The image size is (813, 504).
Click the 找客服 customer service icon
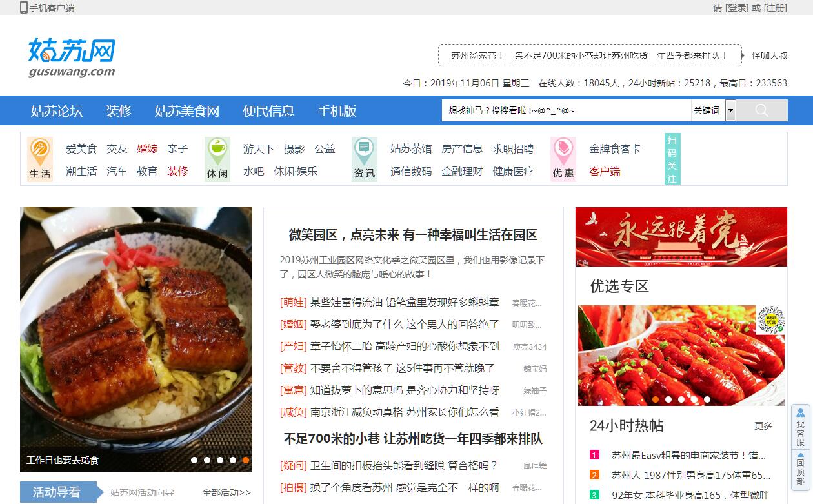(x=800, y=426)
